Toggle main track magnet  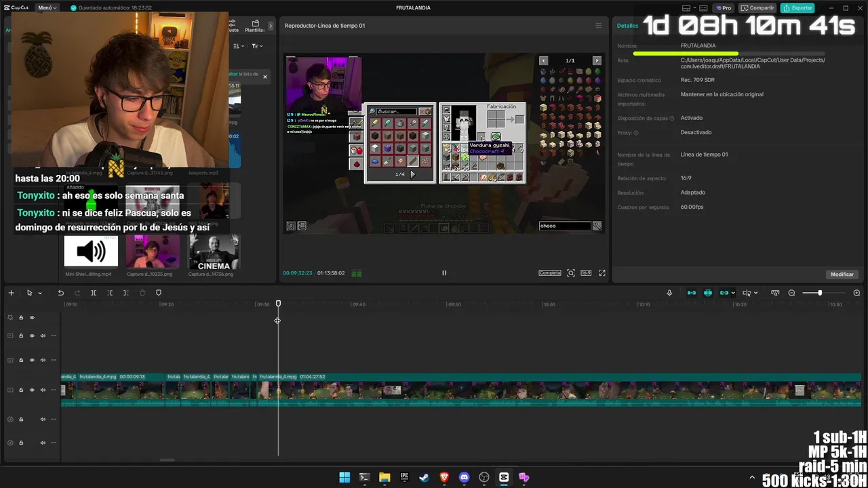692,293
